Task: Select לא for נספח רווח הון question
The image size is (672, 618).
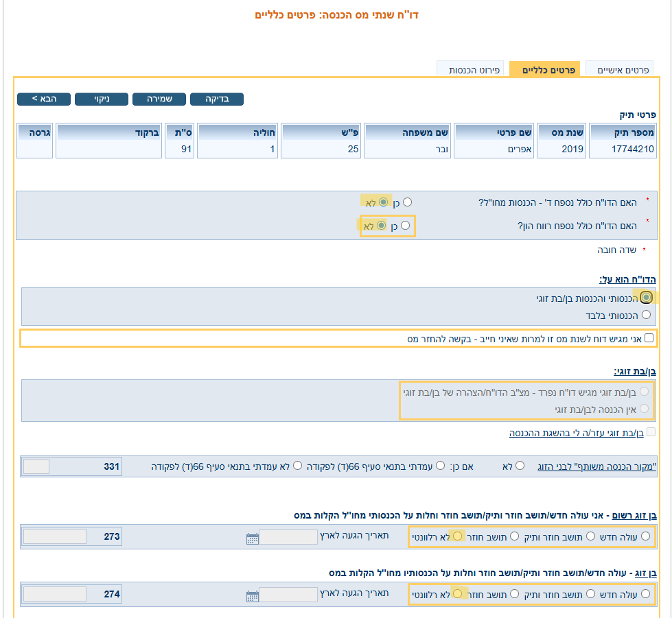Action: pos(381,225)
